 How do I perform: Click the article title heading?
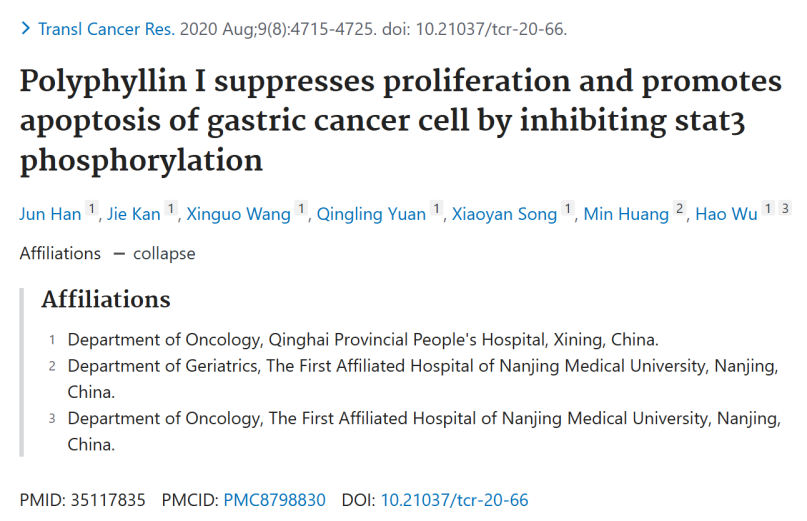pos(400,121)
